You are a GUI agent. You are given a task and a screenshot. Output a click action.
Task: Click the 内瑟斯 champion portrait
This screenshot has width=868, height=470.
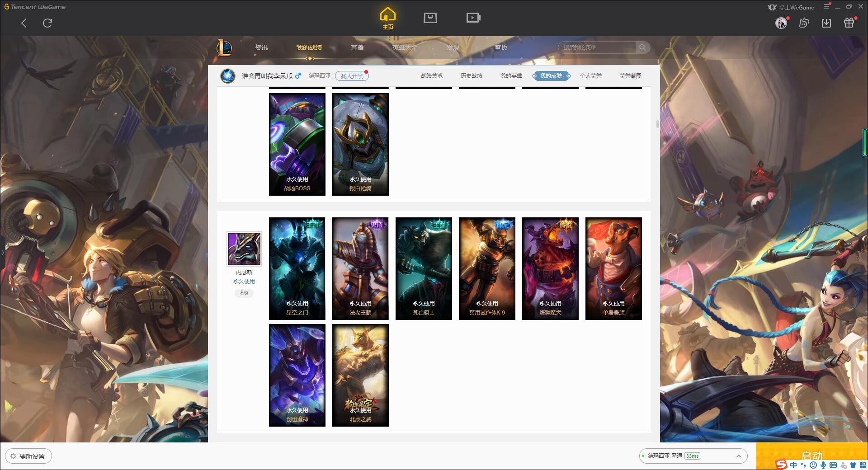244,249
